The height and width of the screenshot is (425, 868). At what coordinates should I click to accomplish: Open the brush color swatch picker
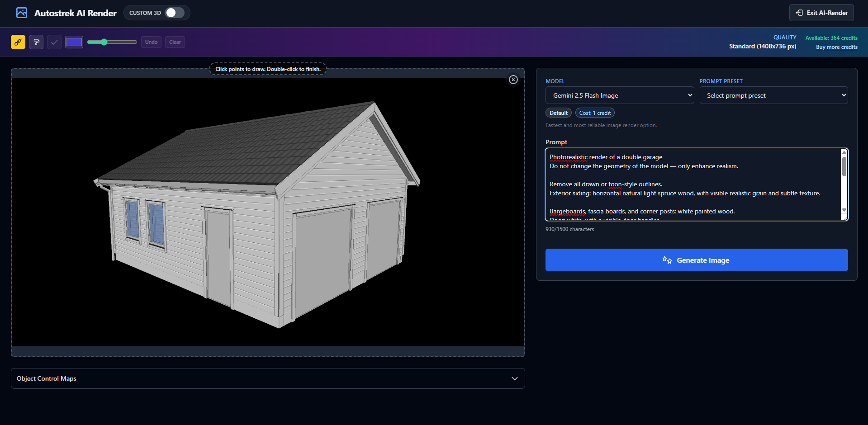tap(74, 42)
